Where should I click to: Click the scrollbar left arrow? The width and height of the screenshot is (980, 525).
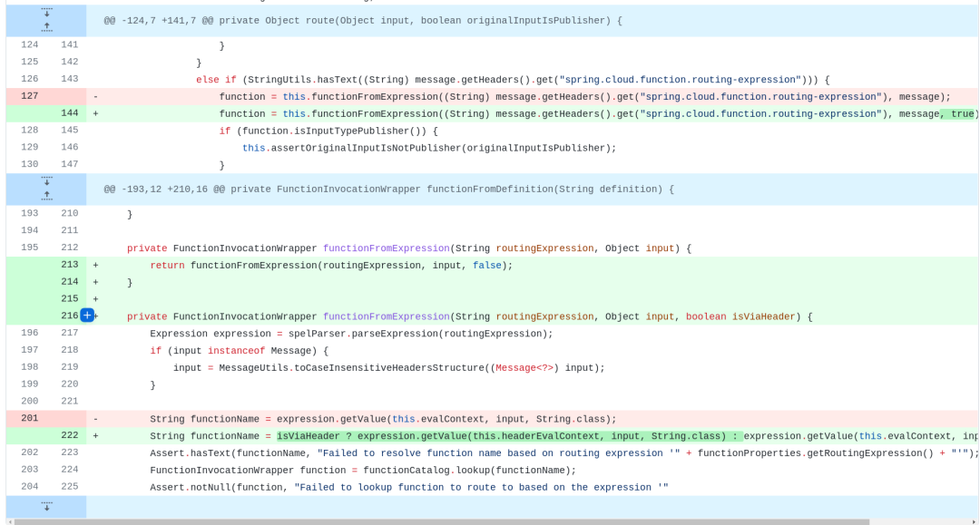coord(10,521)
